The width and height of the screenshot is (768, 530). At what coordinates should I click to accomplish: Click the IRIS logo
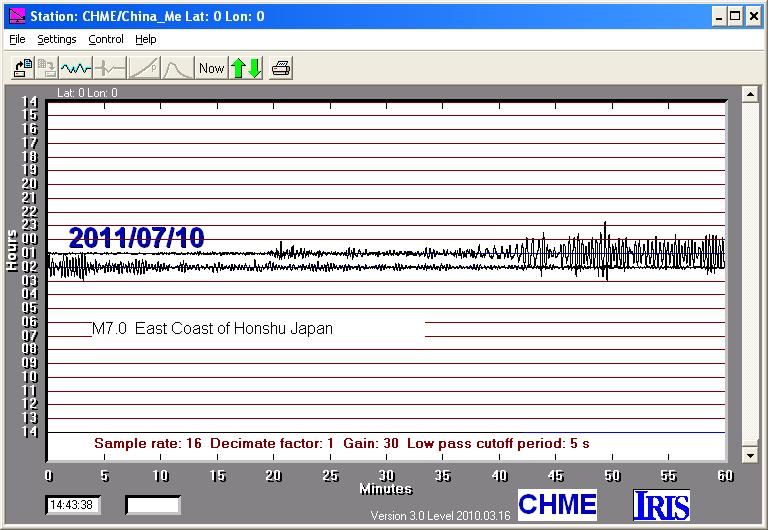point(661,505)
